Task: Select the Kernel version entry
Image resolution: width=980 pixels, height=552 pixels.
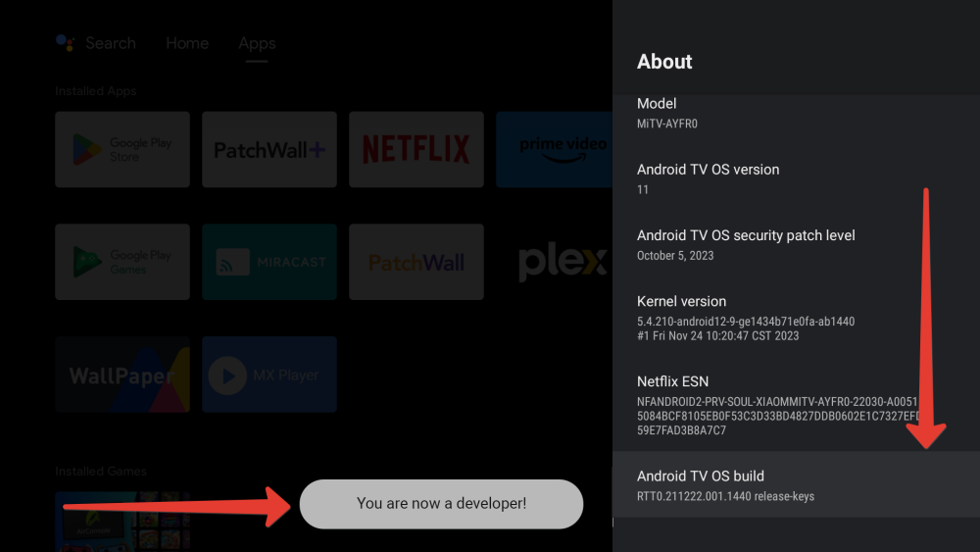Action: pyautogui.click(x=796, y=319)
